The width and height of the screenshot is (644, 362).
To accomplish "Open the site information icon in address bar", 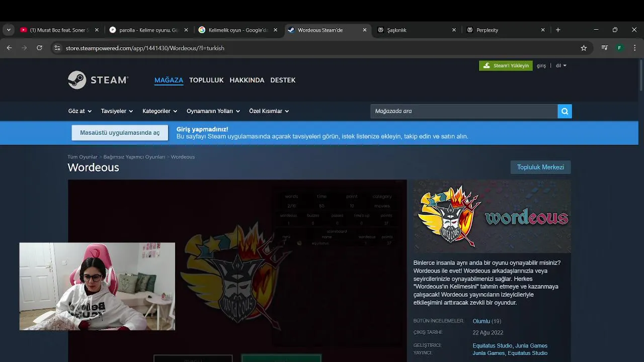I will tap(57, 48).
